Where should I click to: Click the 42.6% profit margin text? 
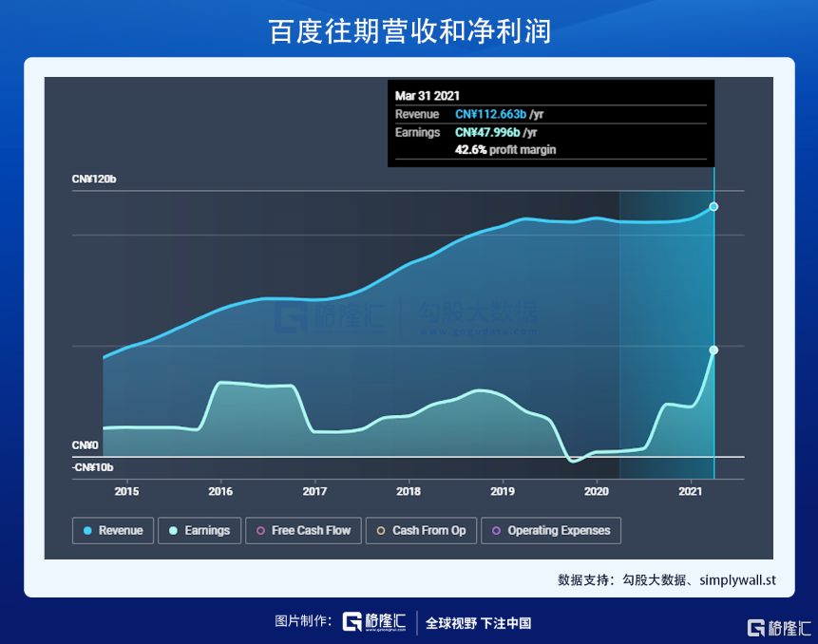pos(505,150)
